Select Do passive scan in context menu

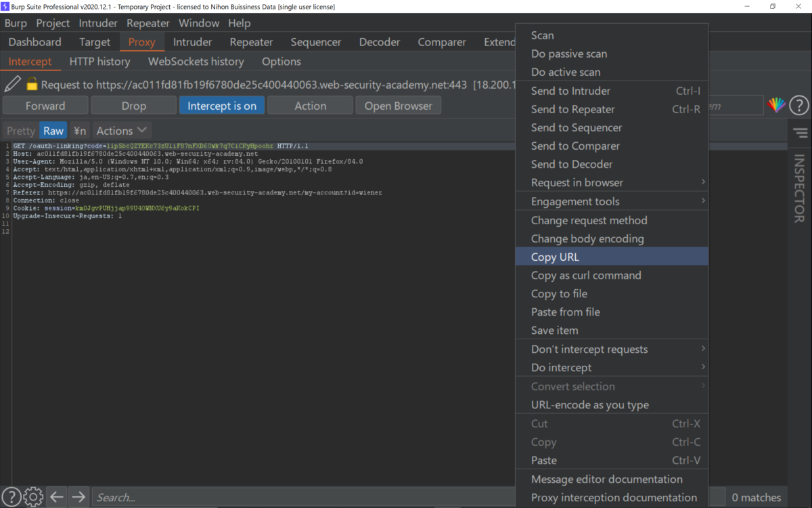coord(612,54)
